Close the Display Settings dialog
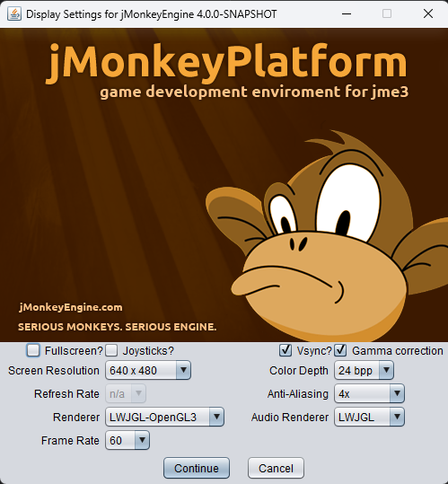The image size is (448, 484). click(x=428, y=13)
